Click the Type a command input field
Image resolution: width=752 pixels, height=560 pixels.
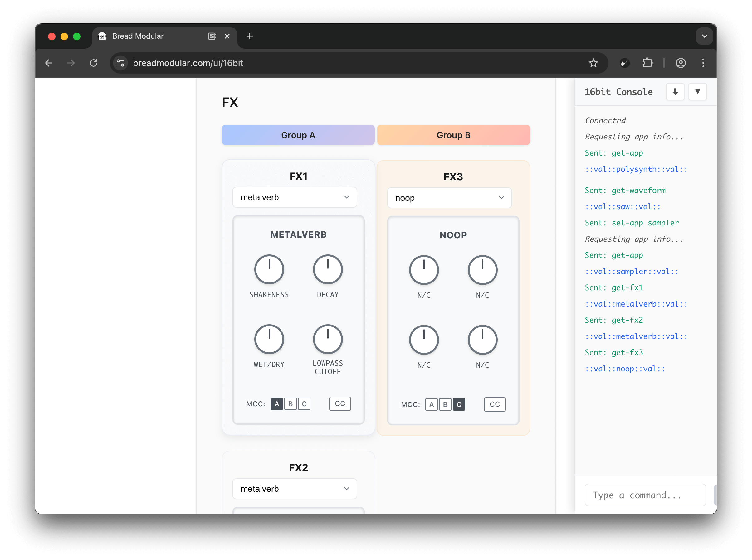tap(645, 495)
